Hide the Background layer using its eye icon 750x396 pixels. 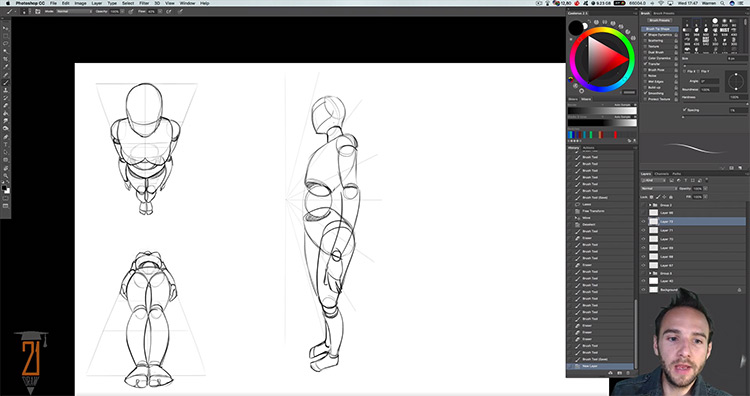(643, 290)
